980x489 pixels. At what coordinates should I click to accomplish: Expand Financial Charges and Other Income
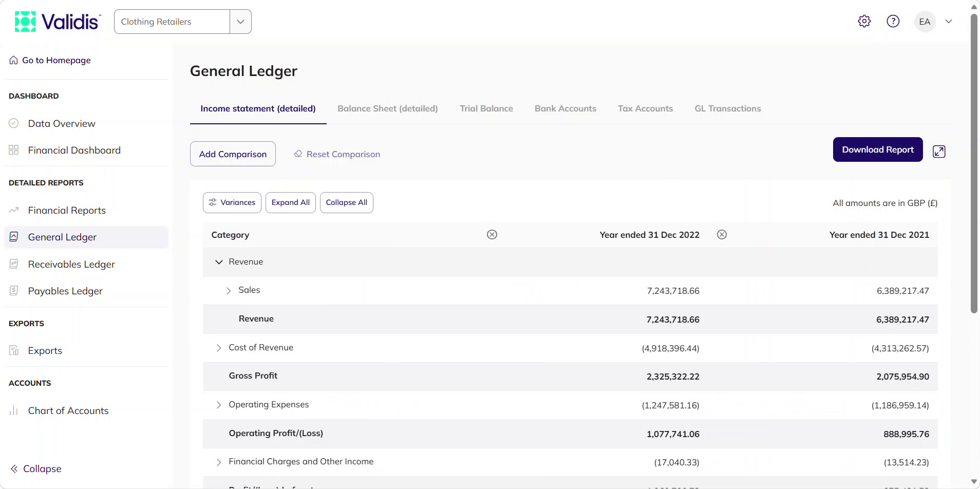click(x=219, y=462)
